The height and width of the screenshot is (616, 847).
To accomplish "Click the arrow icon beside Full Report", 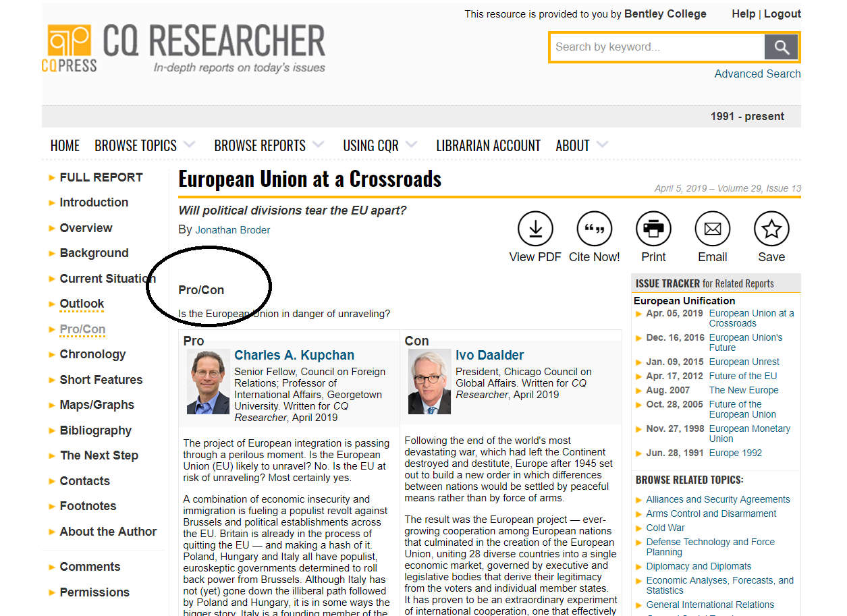I will pyautogui.click(x=51, y=177).
